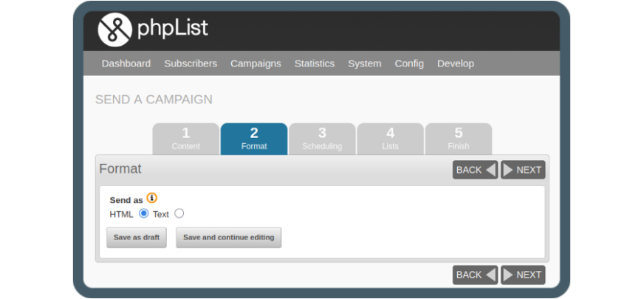
Task: Open the Develop menu
Action: [x=456, y=63]
